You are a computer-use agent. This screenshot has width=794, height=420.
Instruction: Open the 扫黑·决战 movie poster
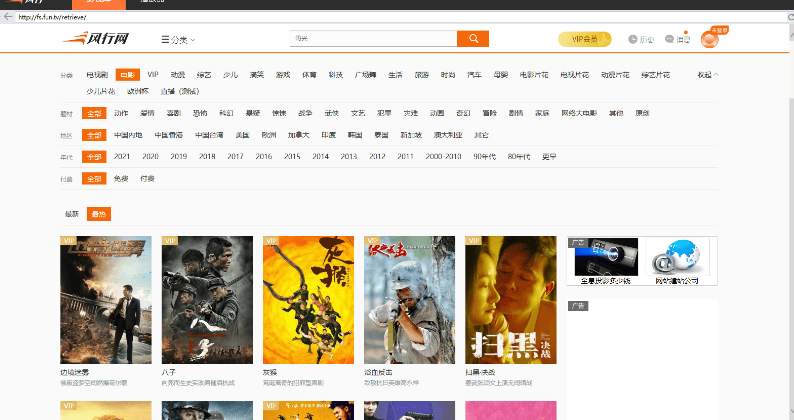[x=511, y=300]
